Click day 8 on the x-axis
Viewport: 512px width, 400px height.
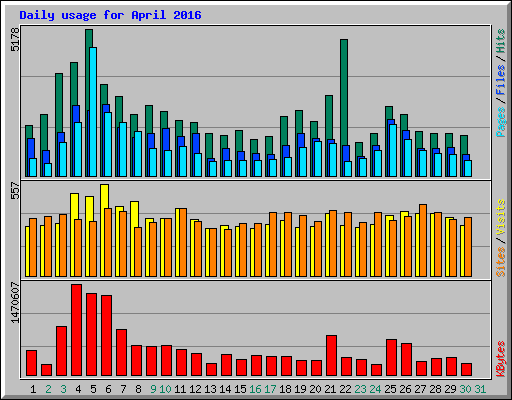138,389
